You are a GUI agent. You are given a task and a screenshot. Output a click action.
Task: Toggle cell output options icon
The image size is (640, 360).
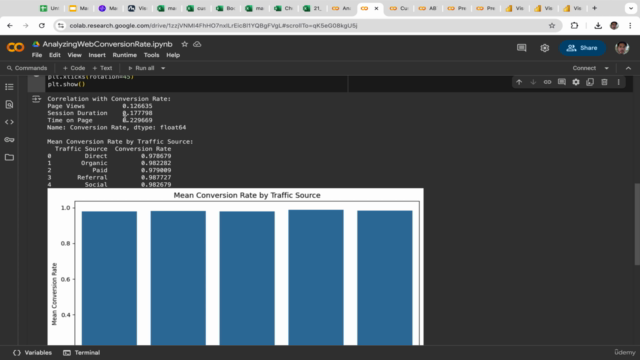click(x=36, y=99)
